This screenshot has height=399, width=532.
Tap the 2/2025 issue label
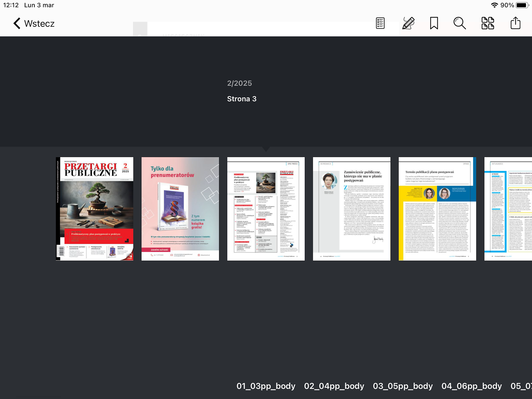click(x=240, y=83)
